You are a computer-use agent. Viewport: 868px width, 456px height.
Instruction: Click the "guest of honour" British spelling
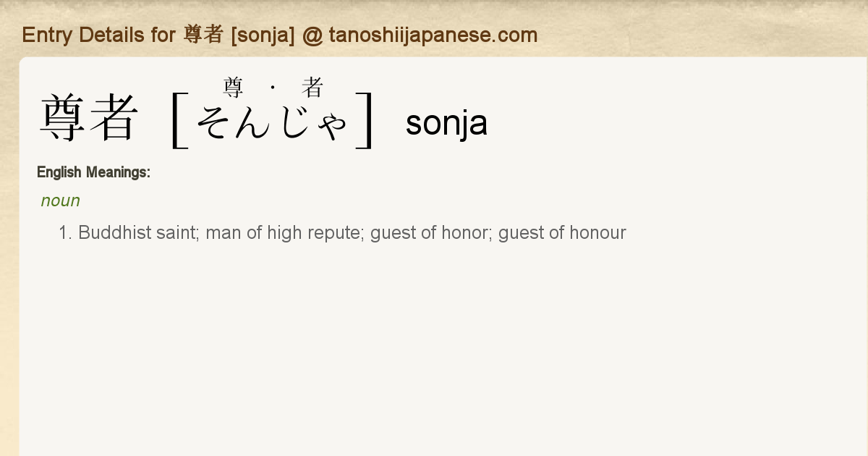(562, 233)
